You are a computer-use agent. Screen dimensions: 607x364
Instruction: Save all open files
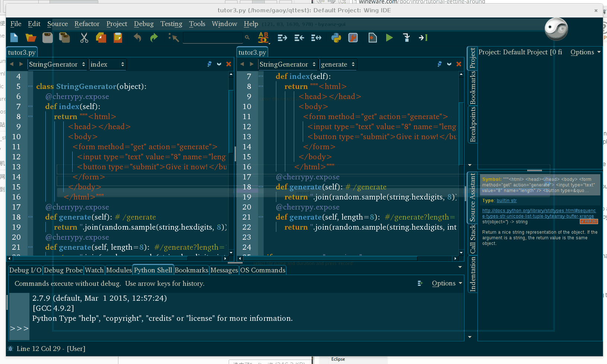click(64, 38)
